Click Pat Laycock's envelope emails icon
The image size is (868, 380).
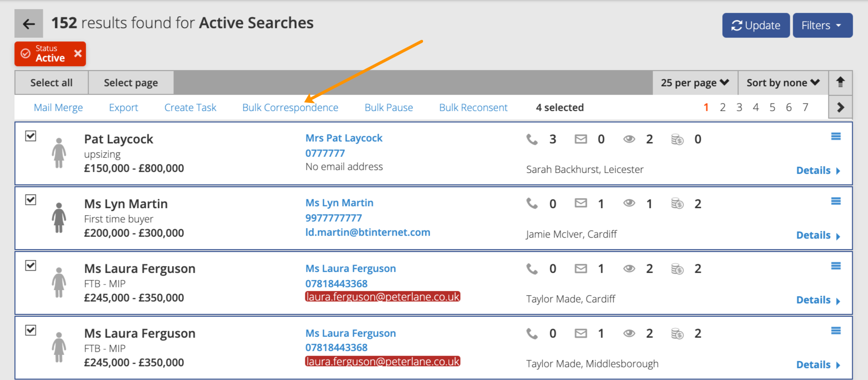click(x=581, y=139)
